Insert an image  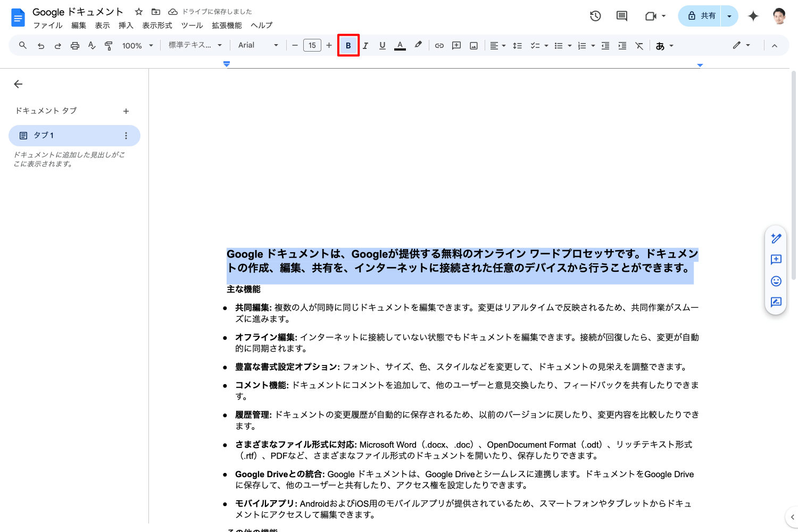click(x=473, y=46)
